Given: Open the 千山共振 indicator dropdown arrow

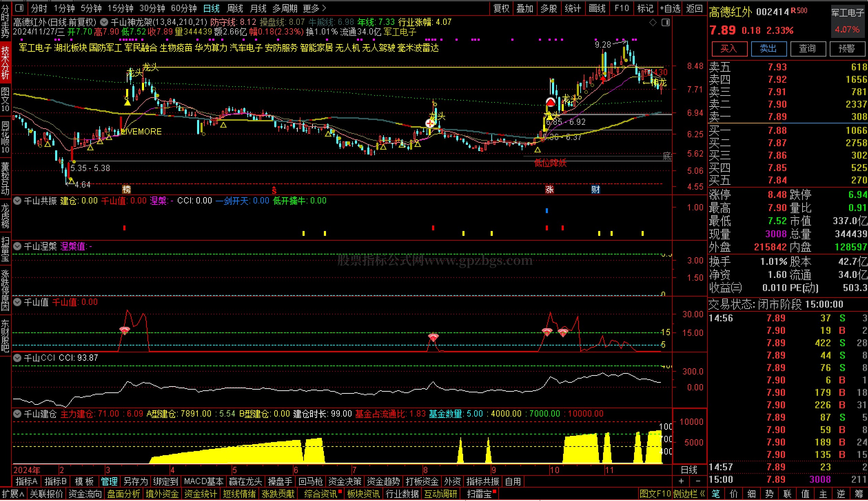Looking at the screenshot, I should click(17, 201).
